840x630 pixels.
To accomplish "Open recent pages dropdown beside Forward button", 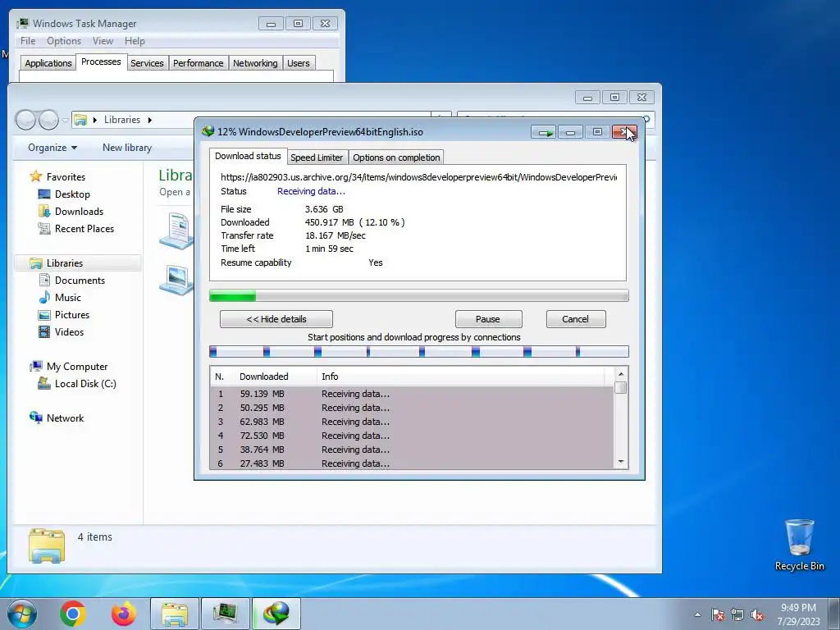I will tap(65, 120).
